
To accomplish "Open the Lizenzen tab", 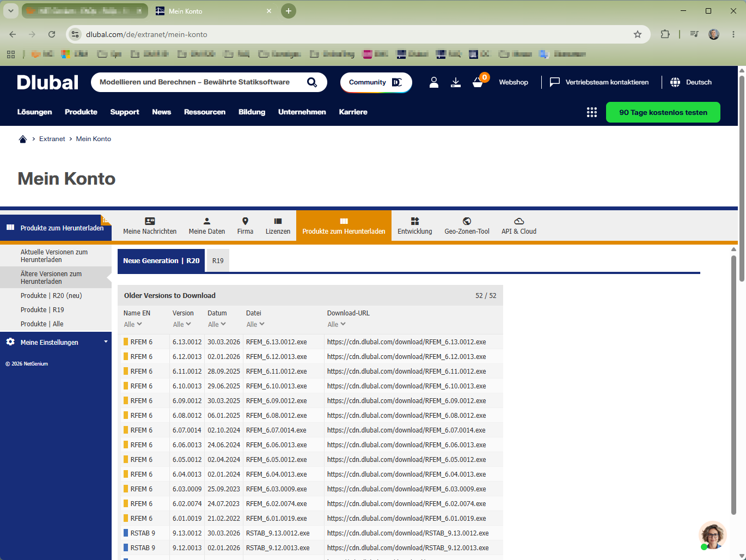I will point(278,226).
